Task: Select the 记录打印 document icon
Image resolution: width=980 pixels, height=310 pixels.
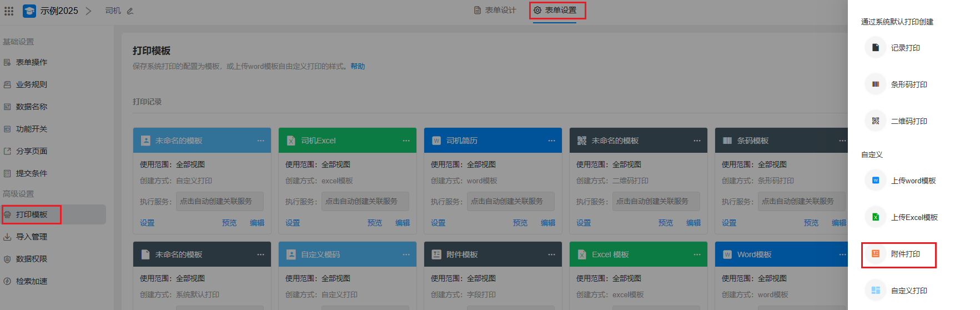Action: (x=875, y=48)
